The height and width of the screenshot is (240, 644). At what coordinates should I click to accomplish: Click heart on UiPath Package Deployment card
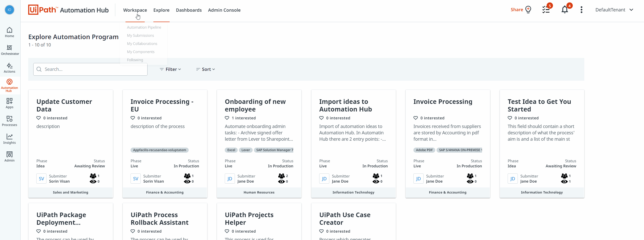point(39,231)
